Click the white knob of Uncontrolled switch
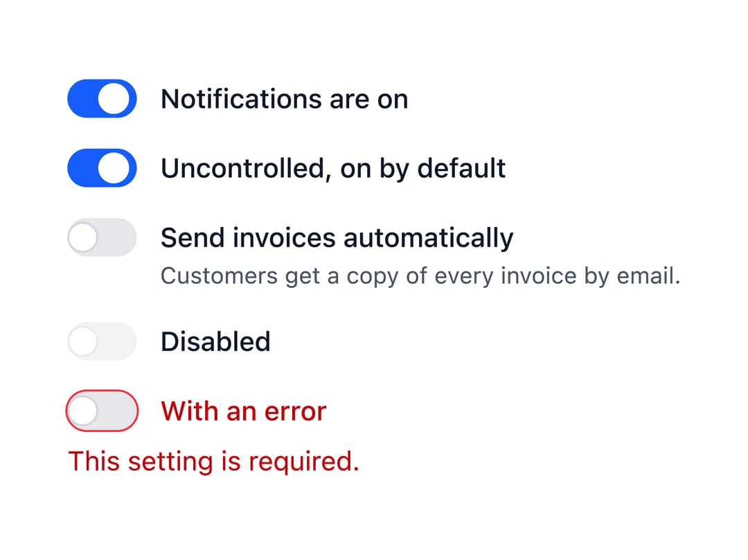The width and height of the screenshot is (748, 560). (114, 168)
